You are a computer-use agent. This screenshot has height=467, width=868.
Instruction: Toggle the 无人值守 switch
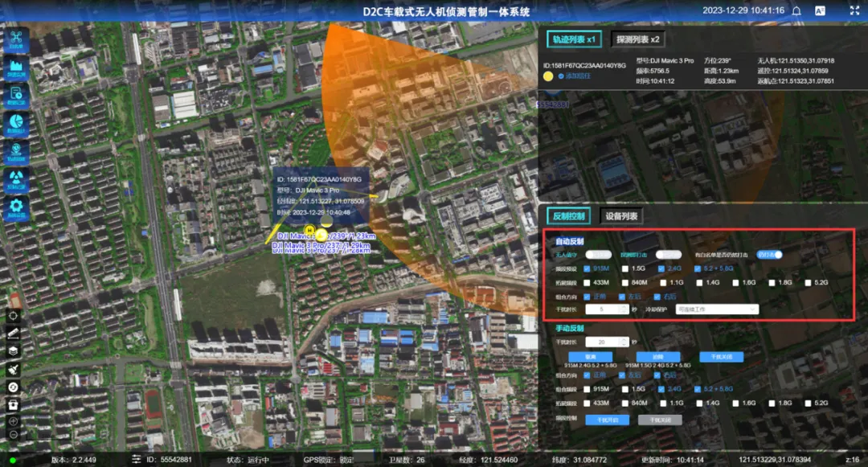pyautogui.click(x=599, y=255)
